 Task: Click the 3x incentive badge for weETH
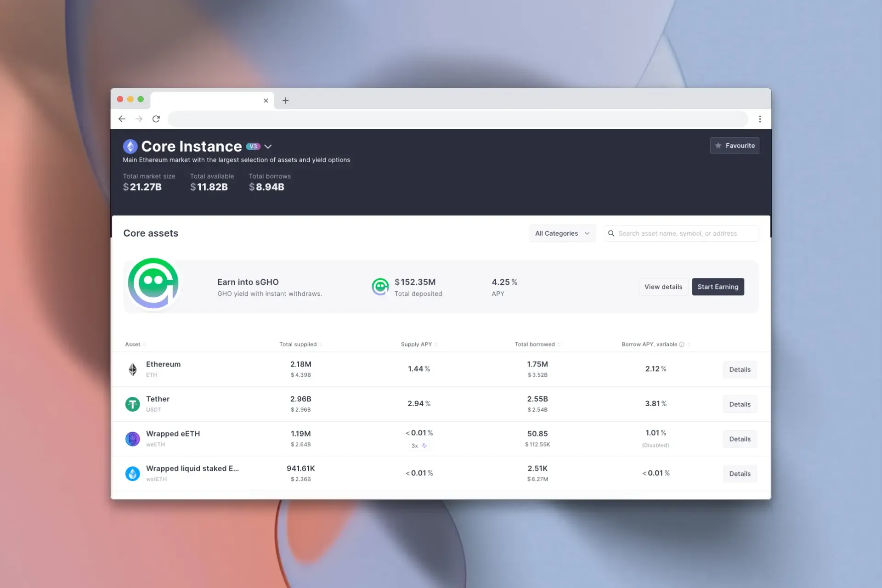(x=419, y=446)
